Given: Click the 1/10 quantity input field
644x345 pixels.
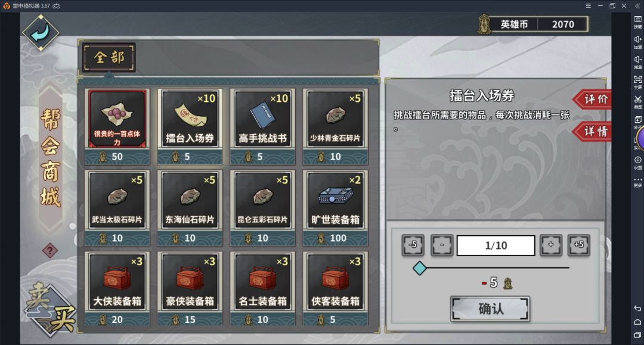Looking at the screenshot, I should 496,245.
